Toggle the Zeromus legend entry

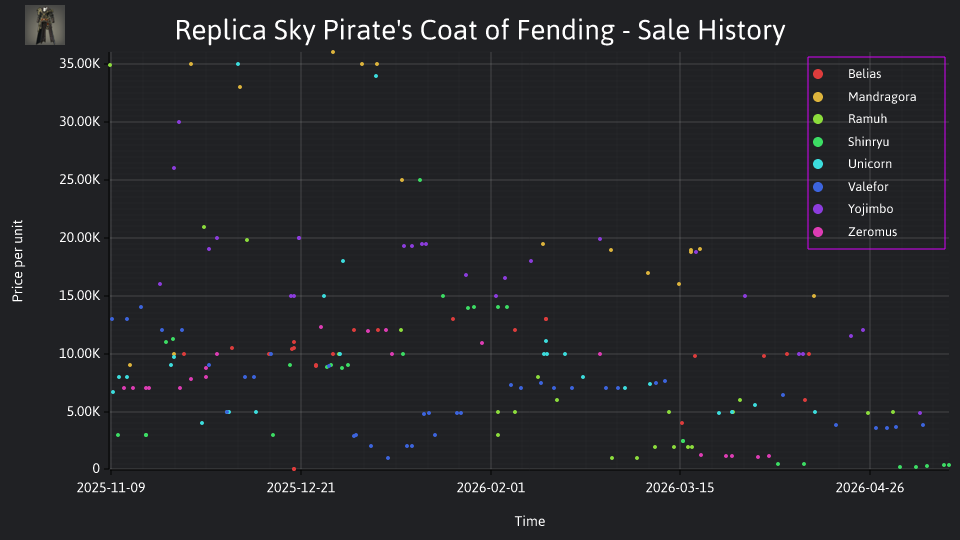pos(855,232)
